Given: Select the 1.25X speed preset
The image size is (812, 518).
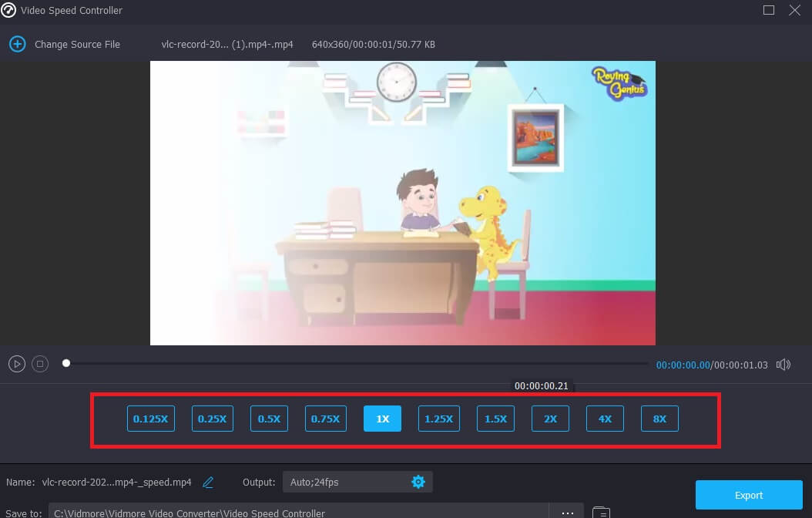Looking at the screenshot, I should click(438, 419).
